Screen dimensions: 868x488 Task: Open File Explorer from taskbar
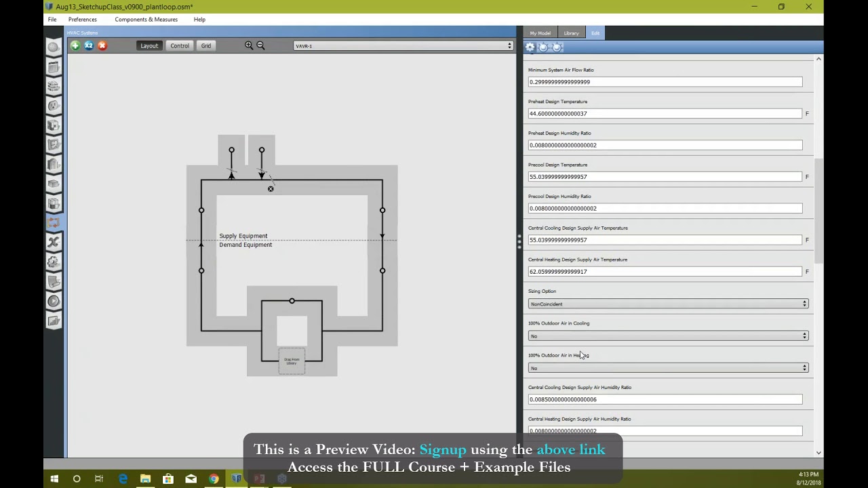[145, 479]
